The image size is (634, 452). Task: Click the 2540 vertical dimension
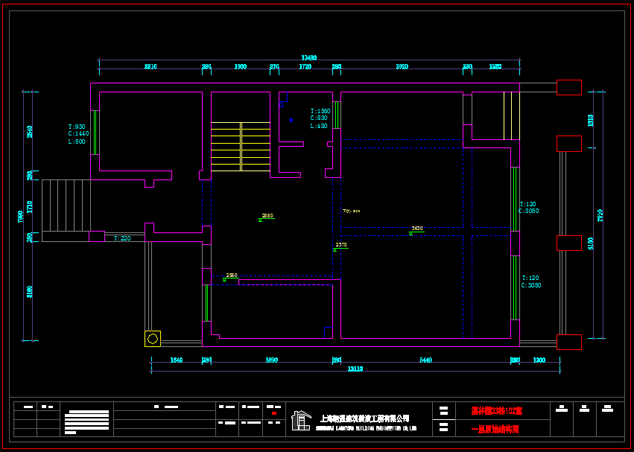[30, 132]
